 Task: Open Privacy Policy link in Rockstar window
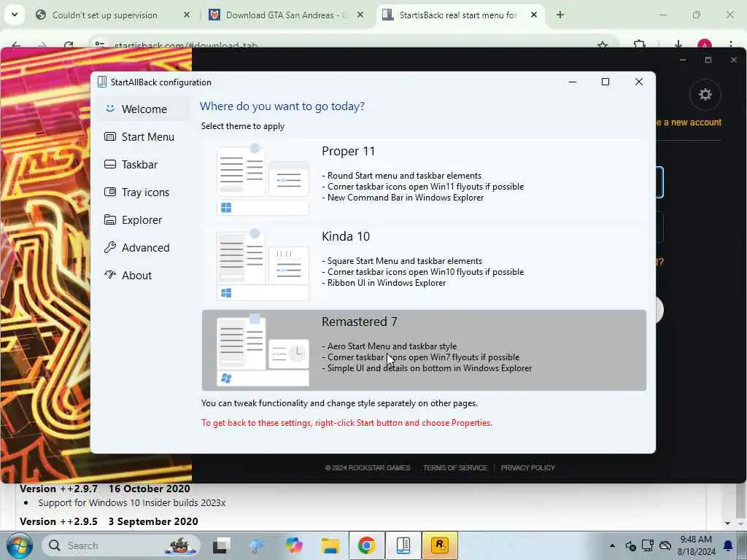coord(527,467)
